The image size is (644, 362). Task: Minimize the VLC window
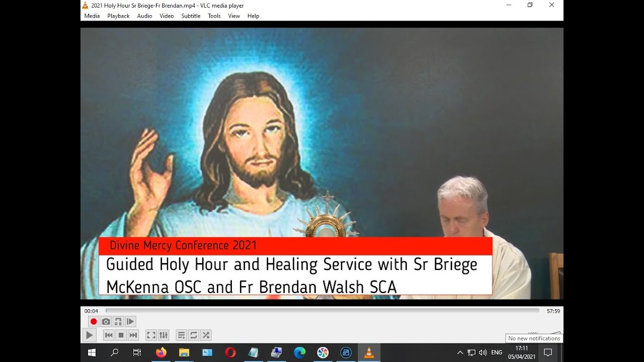pyautogui.click(x=508, y=5)
